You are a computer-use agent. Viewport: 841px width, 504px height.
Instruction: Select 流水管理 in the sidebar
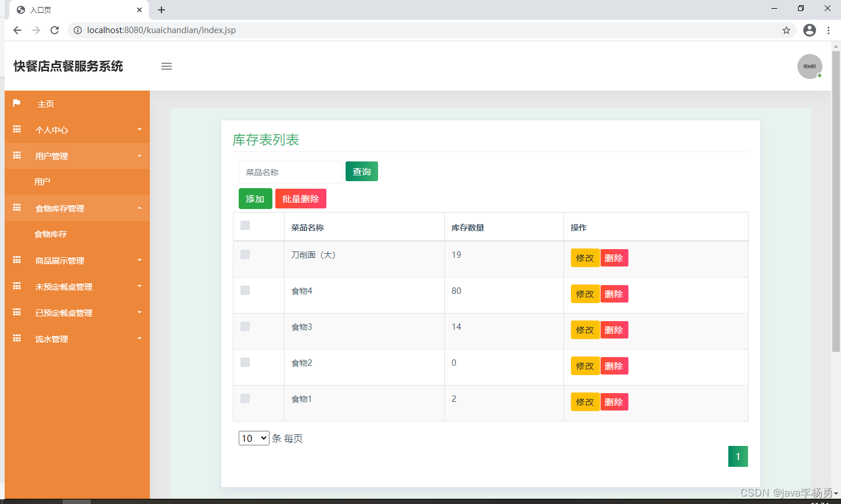(77, 339)
